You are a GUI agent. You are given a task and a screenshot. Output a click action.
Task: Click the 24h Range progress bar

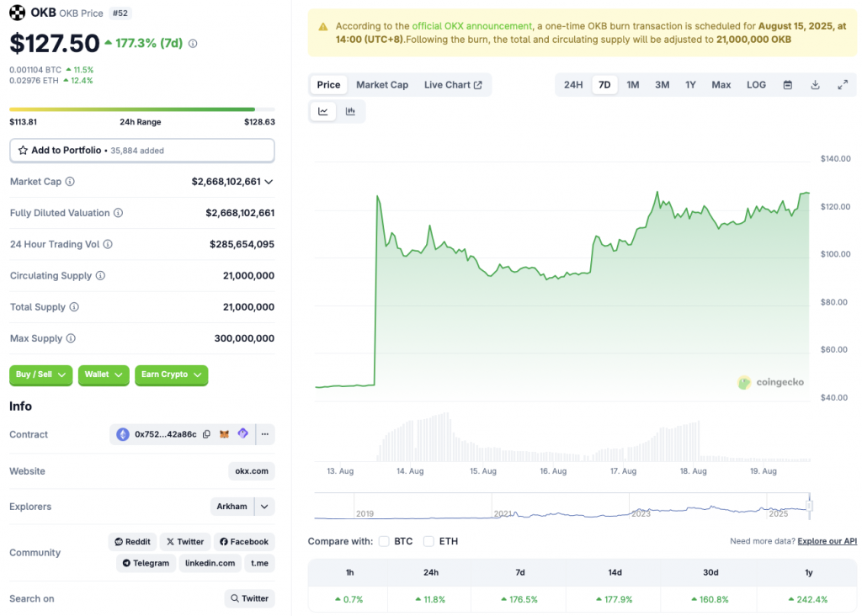tap(141, 109)
